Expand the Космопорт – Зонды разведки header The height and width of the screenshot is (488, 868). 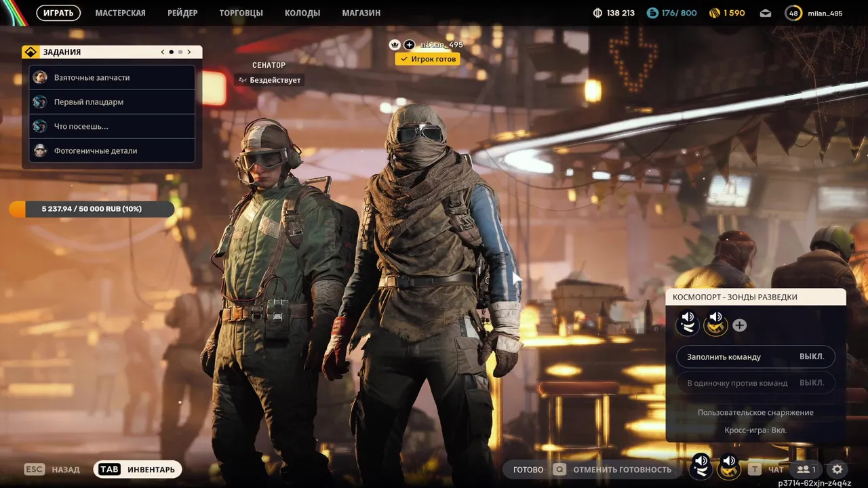pyautogui.click(x=755, y=297)
